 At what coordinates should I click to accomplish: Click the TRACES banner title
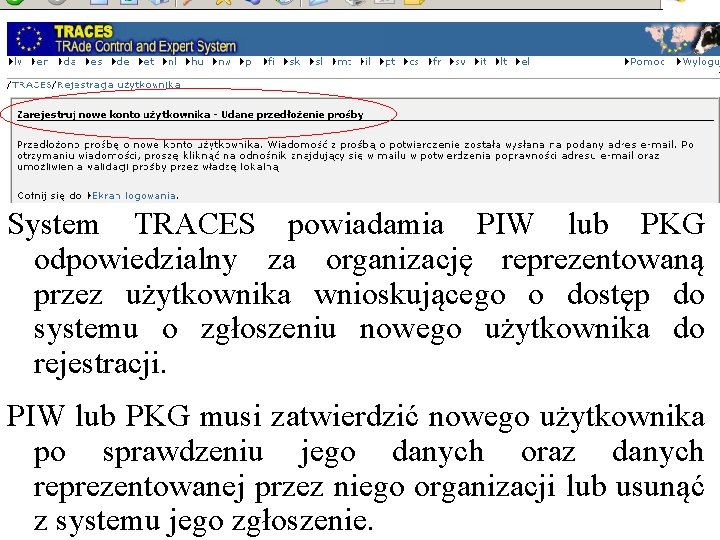coord(83,31)
